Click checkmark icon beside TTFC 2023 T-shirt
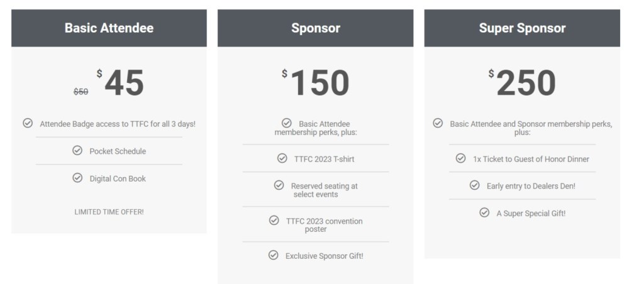 tap(282, 158)
